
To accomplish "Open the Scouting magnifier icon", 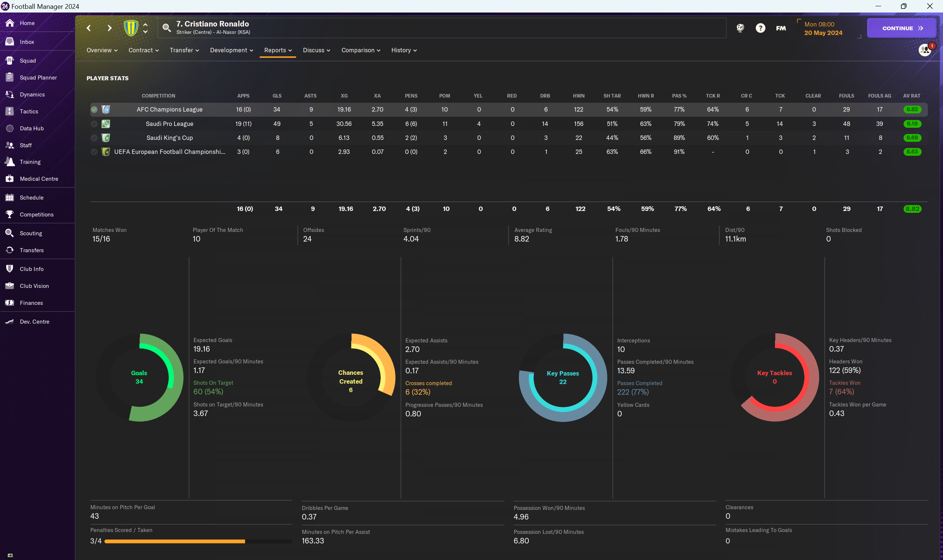I will coord(10,233).
